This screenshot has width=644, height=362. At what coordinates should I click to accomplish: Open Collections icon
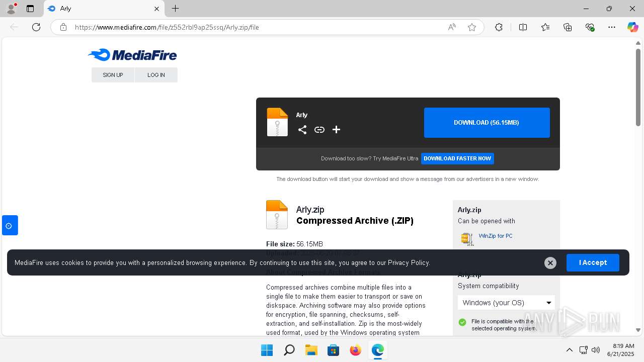[568, 27]
